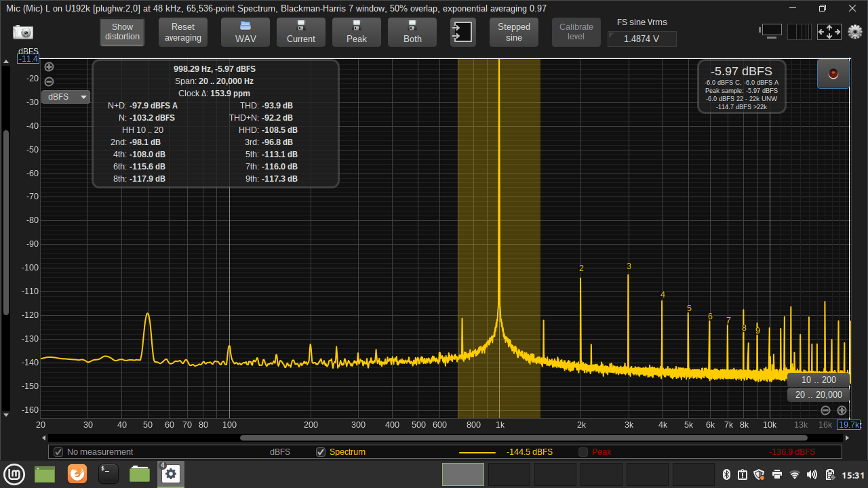
Task: Click the import arrow icon button
Action: click(463, 32)
